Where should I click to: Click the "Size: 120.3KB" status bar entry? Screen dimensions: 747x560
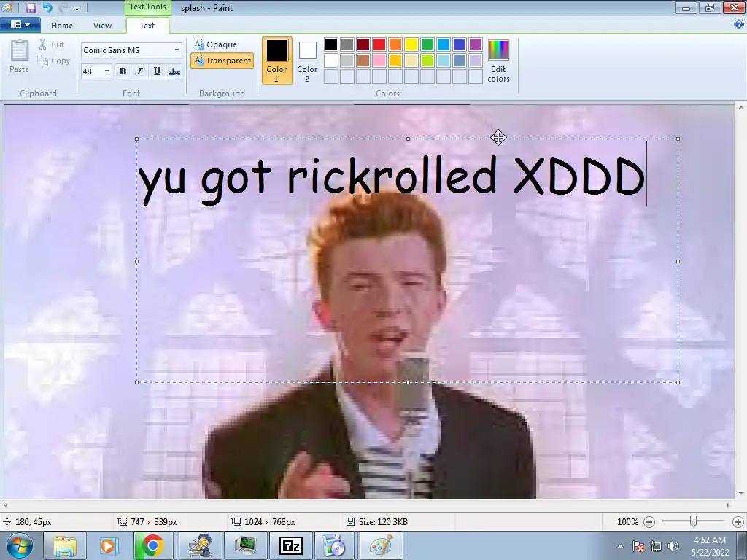coord(384,522)
